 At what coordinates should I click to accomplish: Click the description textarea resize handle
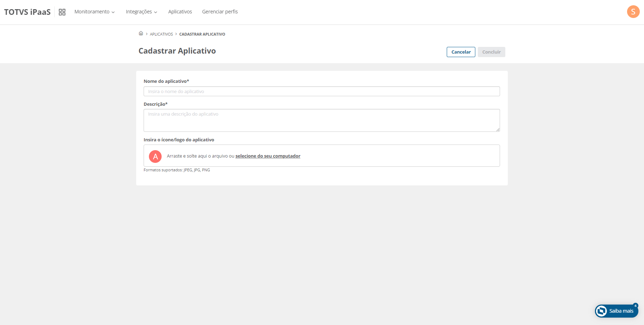click(x=498, y=129)
